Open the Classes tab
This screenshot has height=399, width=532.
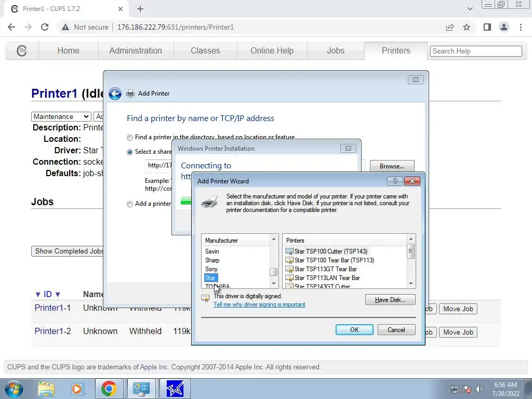point(205,50)
